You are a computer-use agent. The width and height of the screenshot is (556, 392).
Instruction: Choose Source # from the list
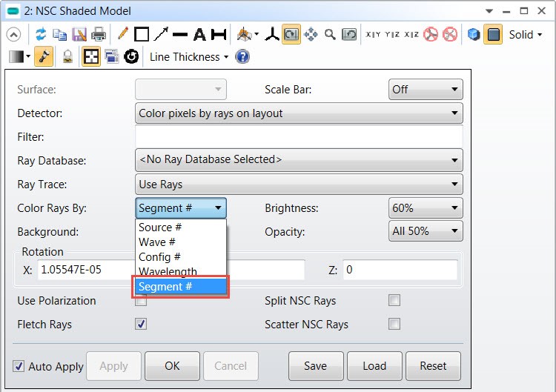click(180, 227)
